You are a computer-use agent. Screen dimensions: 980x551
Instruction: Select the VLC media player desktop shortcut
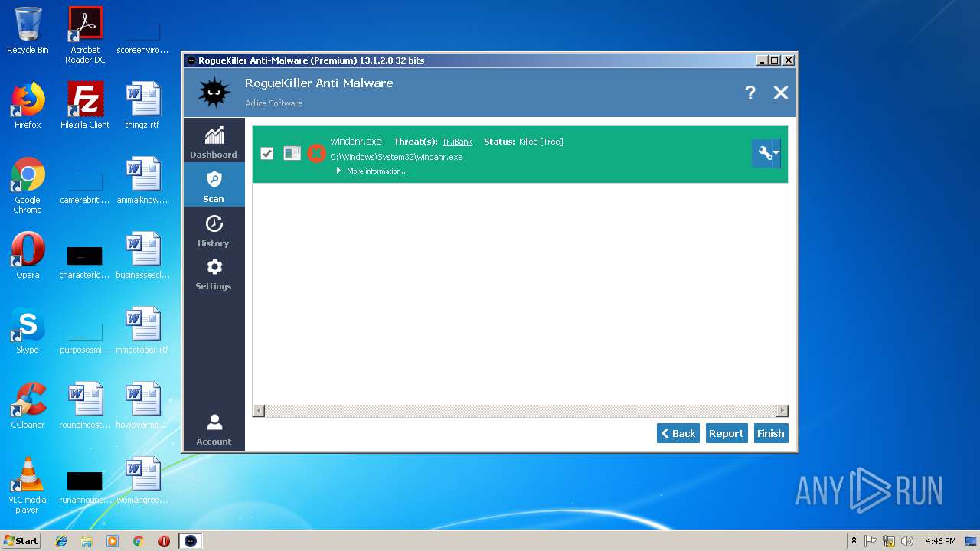28,485
